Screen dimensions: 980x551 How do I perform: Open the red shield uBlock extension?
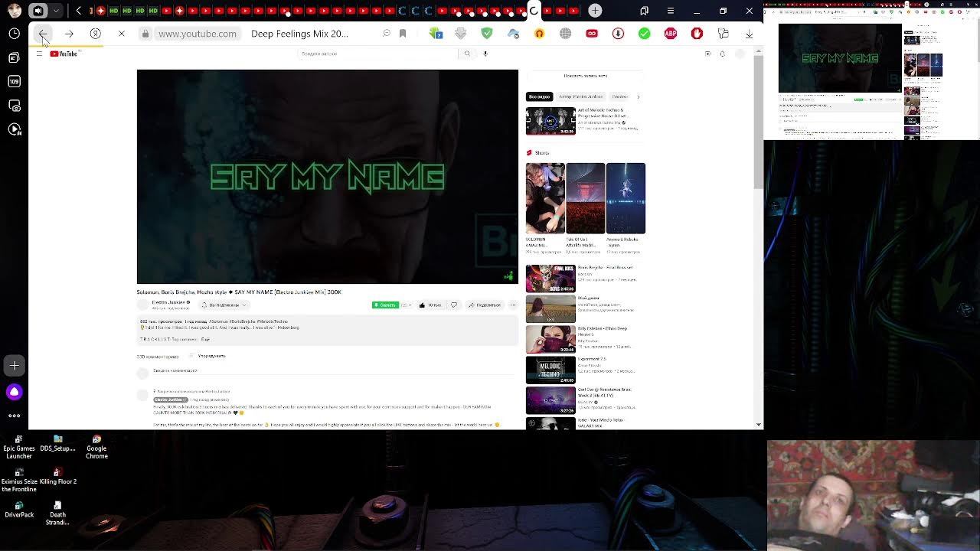point(697,34)
